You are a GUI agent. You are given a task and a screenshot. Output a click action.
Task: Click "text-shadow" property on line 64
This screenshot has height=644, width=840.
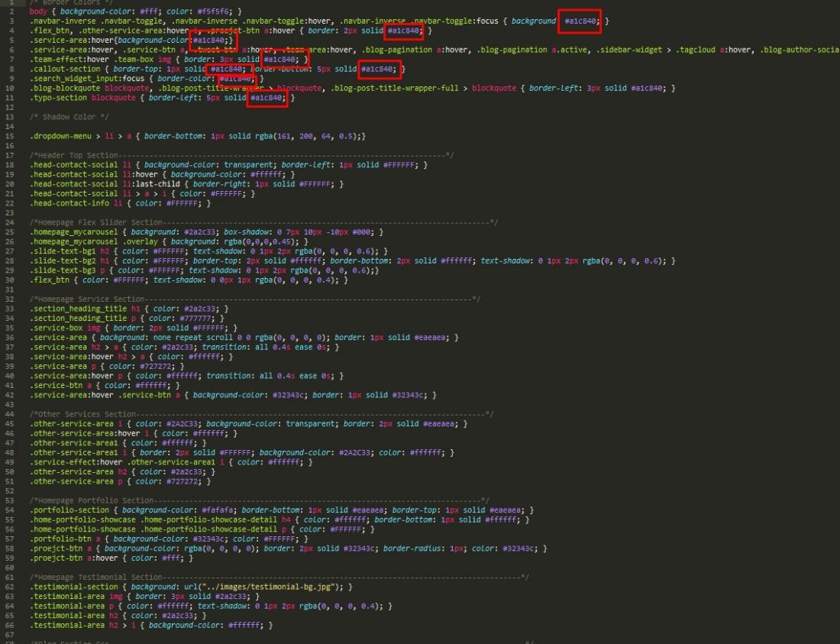[x=222, y=607]
